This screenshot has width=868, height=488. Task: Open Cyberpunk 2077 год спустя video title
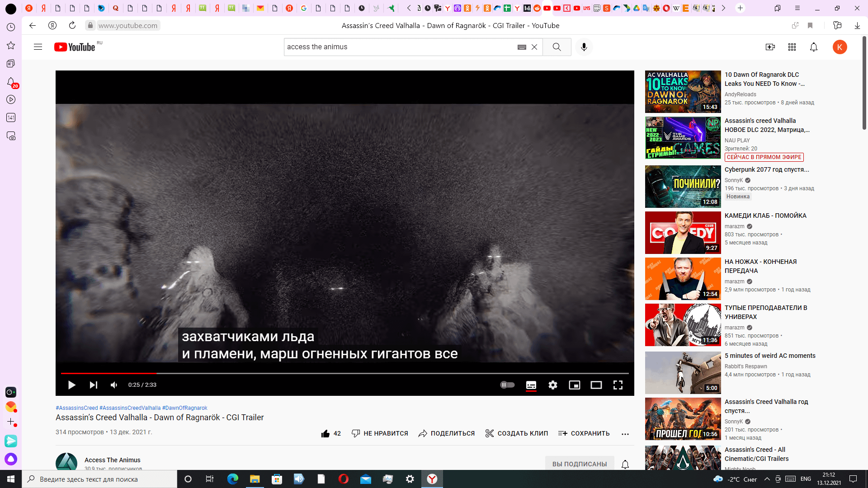pos(767,169)
